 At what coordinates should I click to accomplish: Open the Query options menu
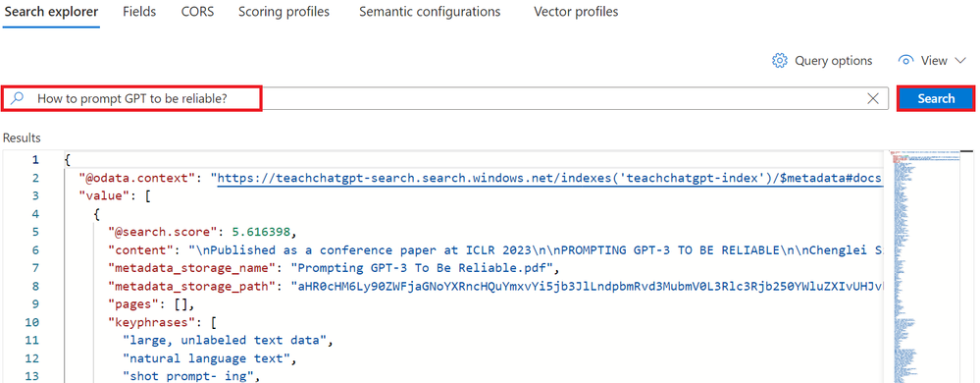822,61
